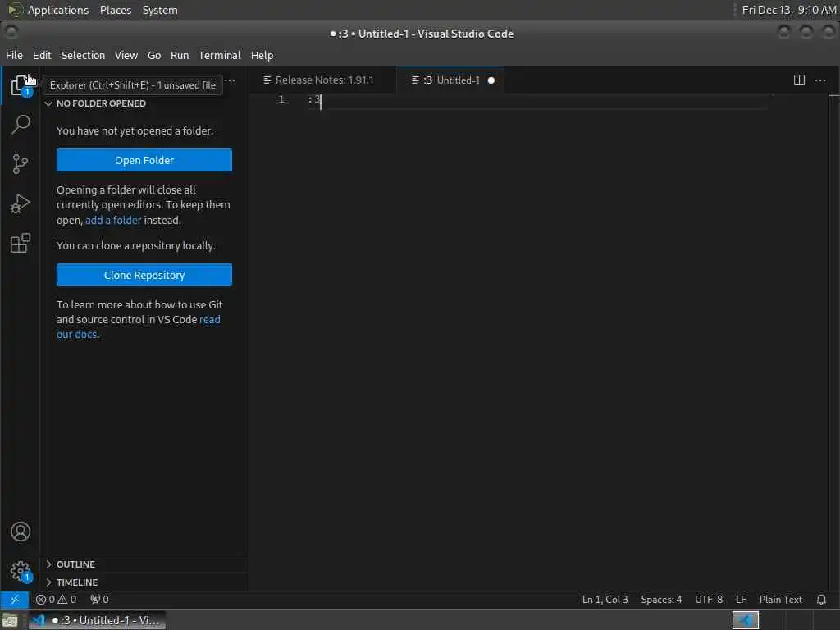Open the Search view icon

point(21,125)
